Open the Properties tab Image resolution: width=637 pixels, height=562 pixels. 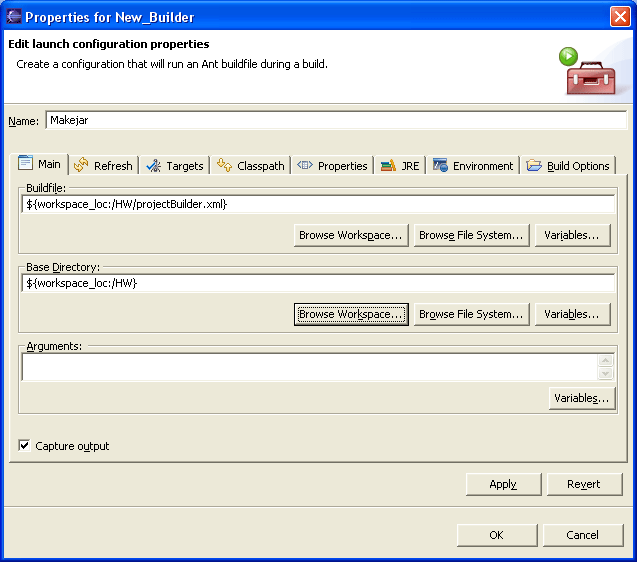332,165
